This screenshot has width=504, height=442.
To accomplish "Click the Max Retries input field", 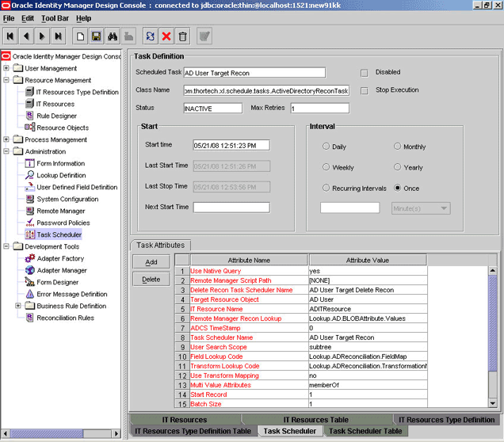I will point(330,109).
